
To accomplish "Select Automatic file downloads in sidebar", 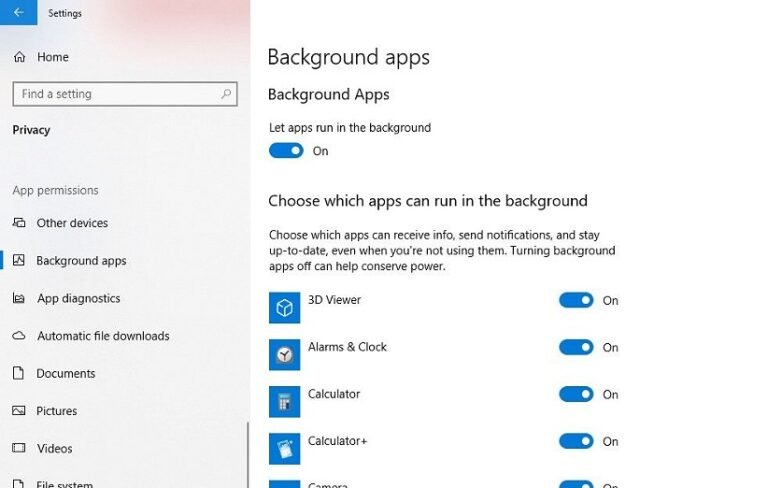I will click(x=103, y=336).
